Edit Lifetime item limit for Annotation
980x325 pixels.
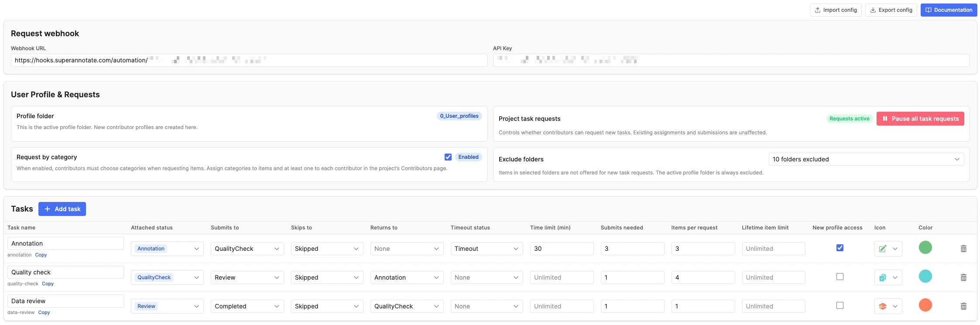pyautogui.click(x=774, y=249)
